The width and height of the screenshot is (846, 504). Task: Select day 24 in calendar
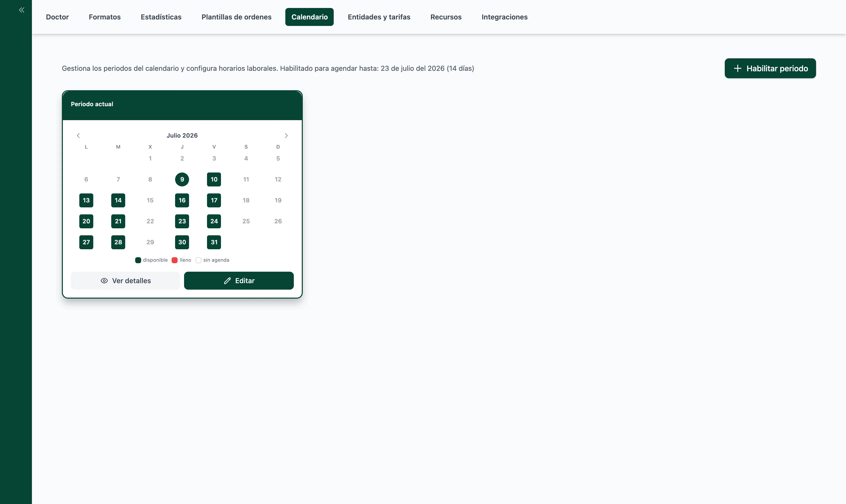214,221
